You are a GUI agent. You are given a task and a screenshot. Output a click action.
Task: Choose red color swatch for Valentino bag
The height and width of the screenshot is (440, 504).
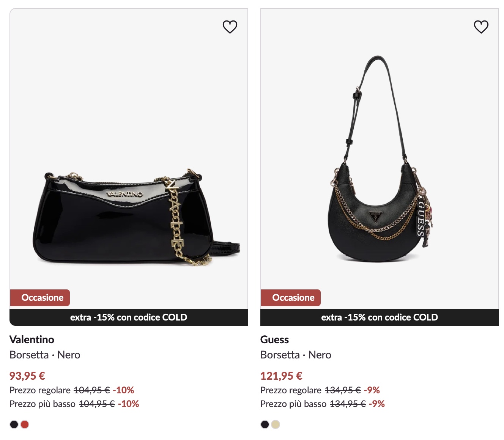pyautogui.click(x=25, y=424)
